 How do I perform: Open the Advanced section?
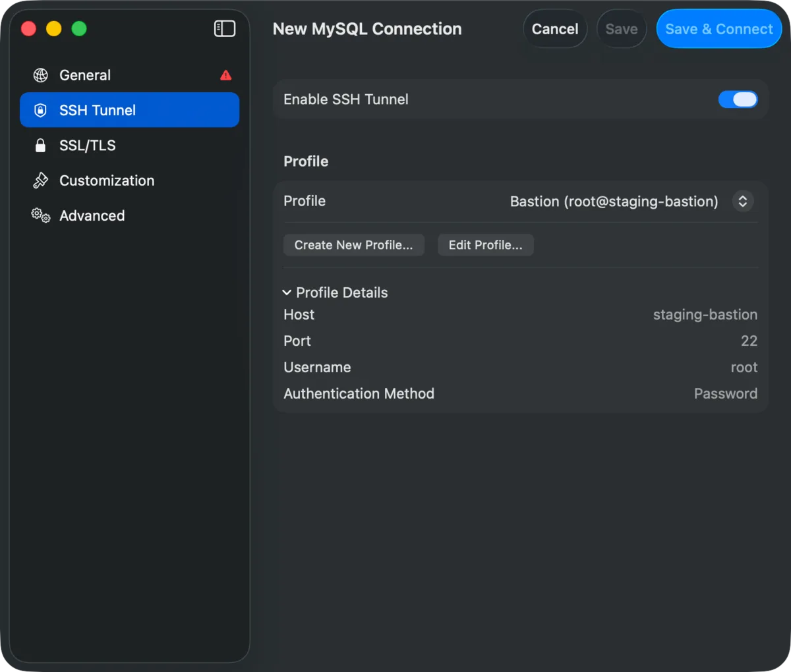[129, 215]
